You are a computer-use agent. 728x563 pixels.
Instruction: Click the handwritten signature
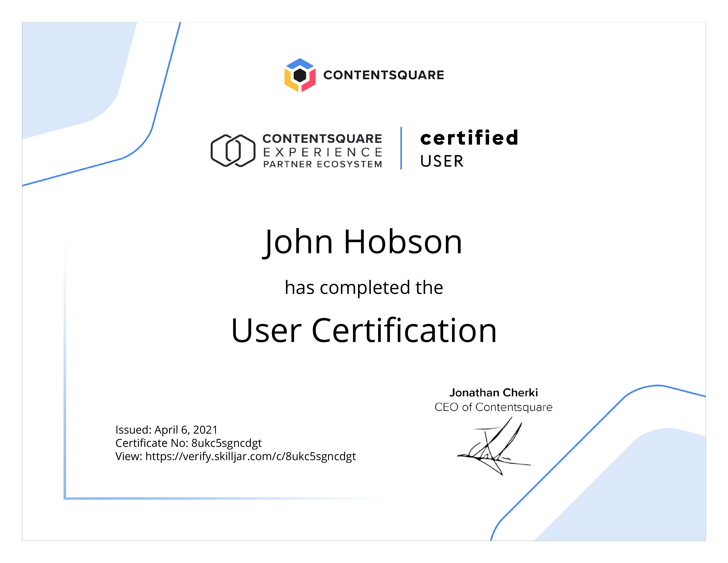(494, 446)
